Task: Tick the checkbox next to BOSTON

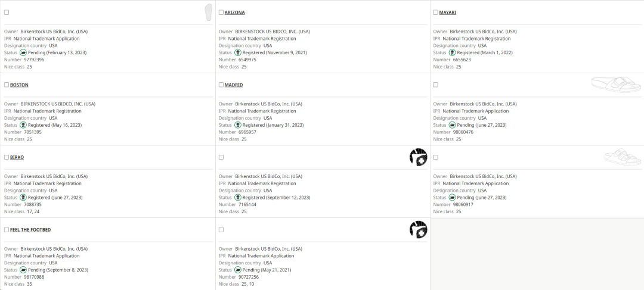Action: click(x=7, y=85)
